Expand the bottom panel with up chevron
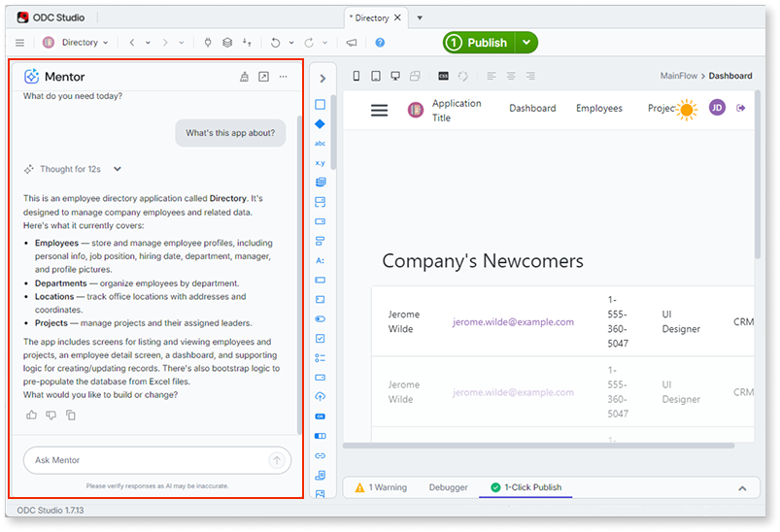This screenshot has width=780, height=532. (x=742, y=488)
